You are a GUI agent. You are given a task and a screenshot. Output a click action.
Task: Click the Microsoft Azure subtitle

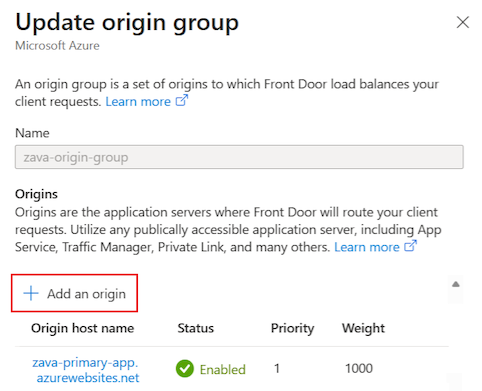pyautogui.click(x=57, y=45)
